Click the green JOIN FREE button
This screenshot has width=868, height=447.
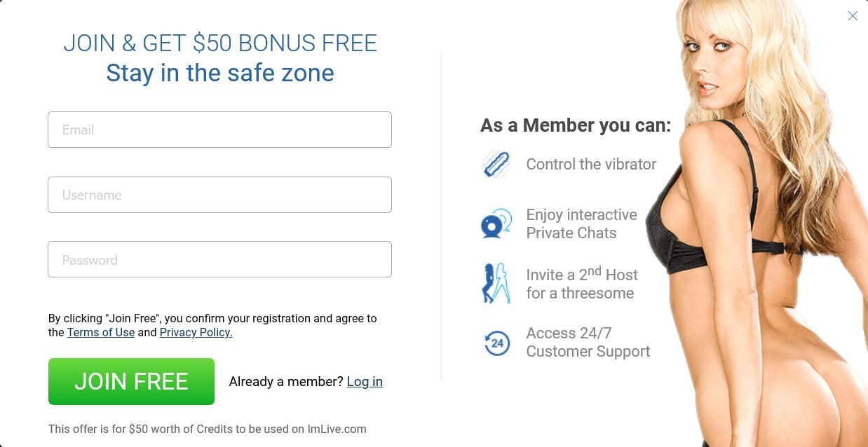[x=131, y=381]
